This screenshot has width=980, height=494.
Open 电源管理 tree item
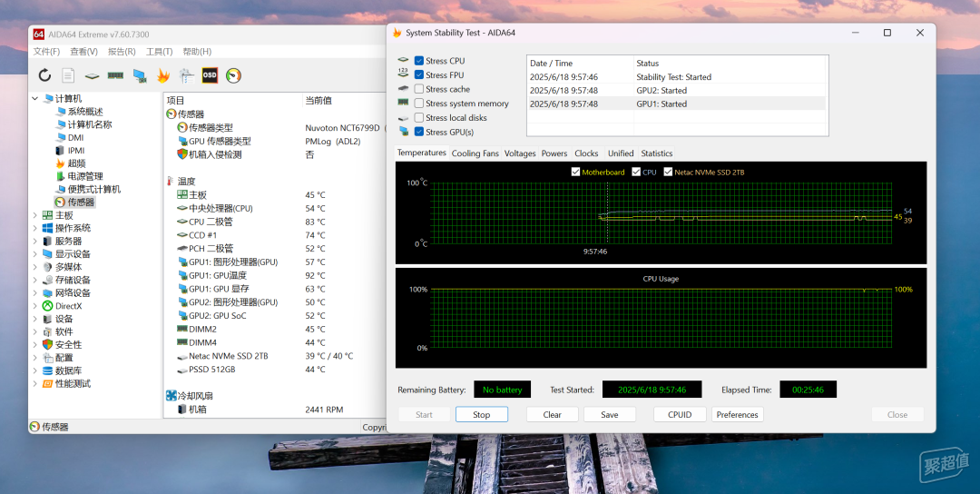(x=85, y=176)
